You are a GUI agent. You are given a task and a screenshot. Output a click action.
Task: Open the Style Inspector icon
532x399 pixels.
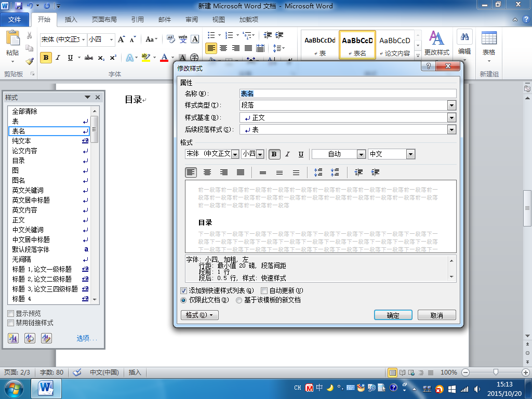pos(30,338)
